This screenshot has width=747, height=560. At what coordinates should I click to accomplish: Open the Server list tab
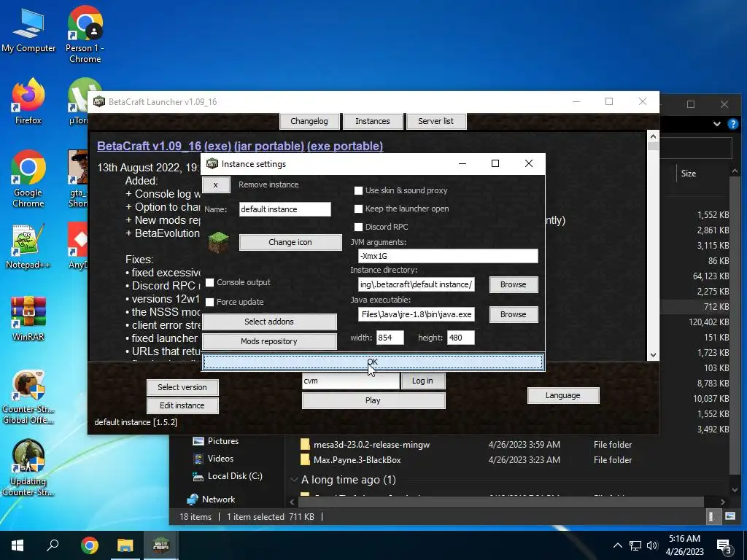pos(436,121)
